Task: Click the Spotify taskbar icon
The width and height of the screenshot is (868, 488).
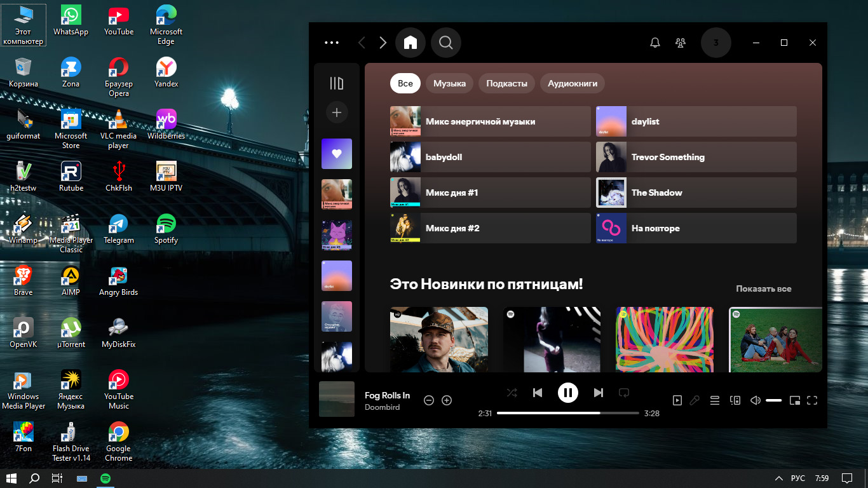Action: (105, 478)
